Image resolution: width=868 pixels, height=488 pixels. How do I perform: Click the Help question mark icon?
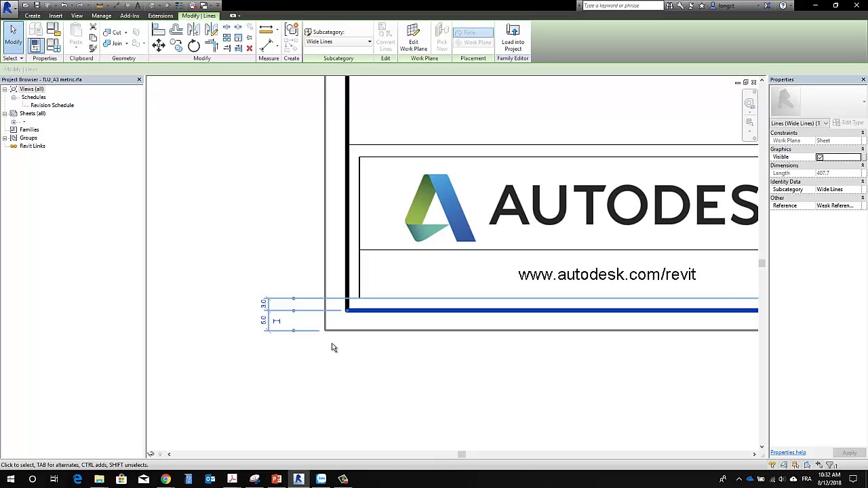(783, 5)
